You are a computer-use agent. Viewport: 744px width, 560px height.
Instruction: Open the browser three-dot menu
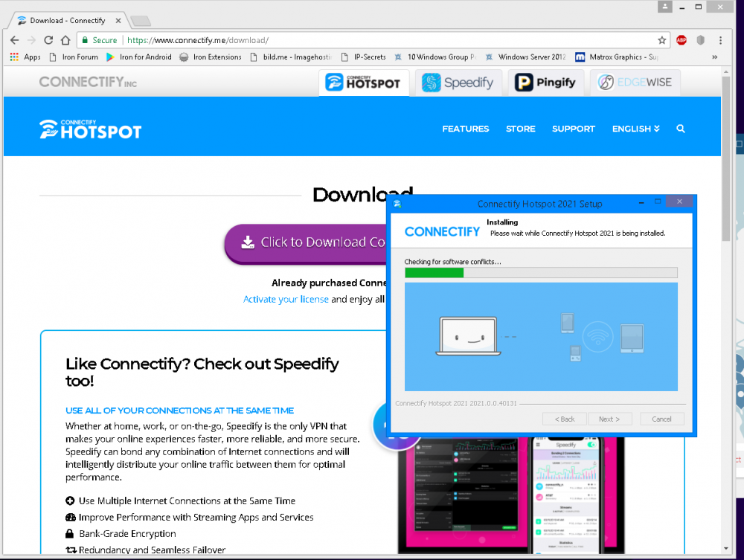click(720, 40)
